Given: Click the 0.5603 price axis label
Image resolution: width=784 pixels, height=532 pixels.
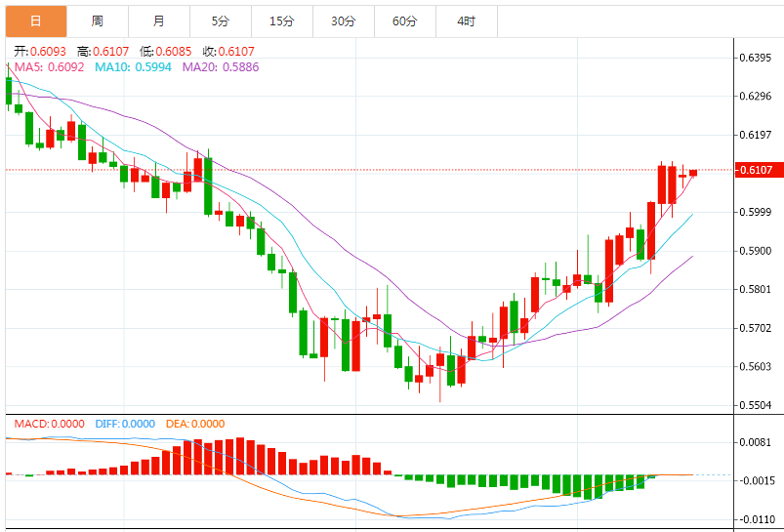Looking at the screenshot, I should (x=756, y=366).
